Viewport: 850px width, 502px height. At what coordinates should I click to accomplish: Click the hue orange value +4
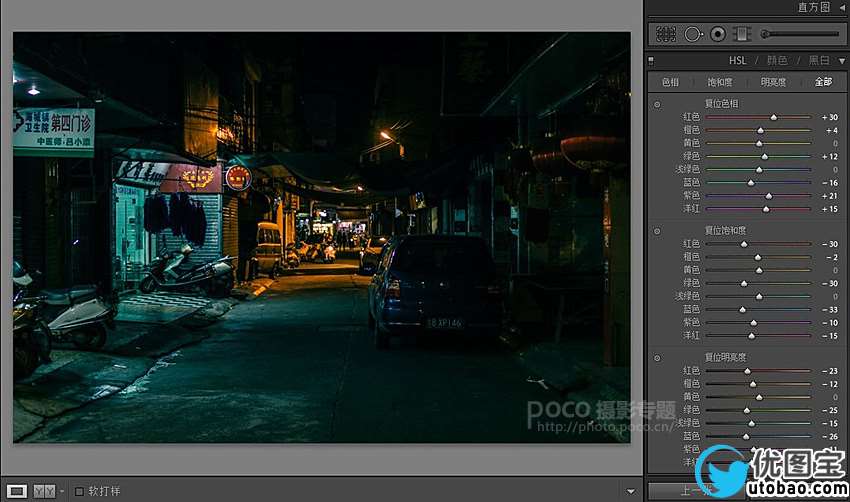(832, 130)
